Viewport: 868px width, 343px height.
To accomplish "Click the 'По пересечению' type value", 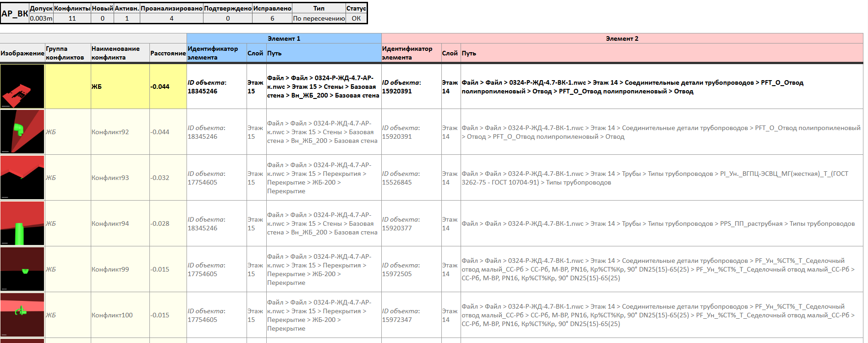I will pos(319,18).
